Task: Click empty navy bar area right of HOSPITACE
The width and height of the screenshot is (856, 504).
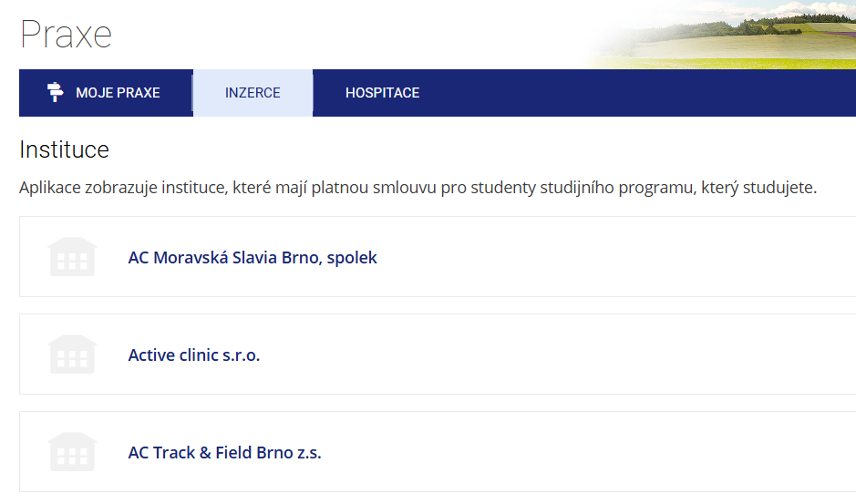Action: tap(638, 93)
